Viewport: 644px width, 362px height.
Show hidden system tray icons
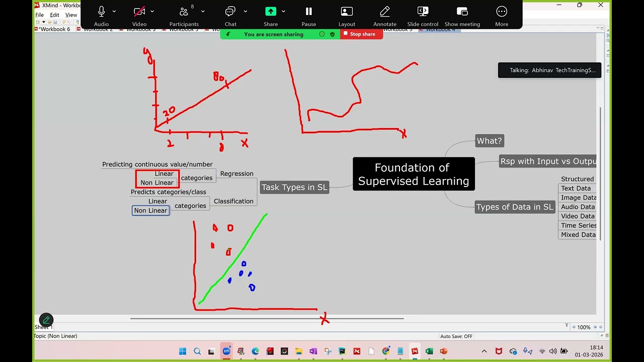pyautogui.click(x=484, y=351)
